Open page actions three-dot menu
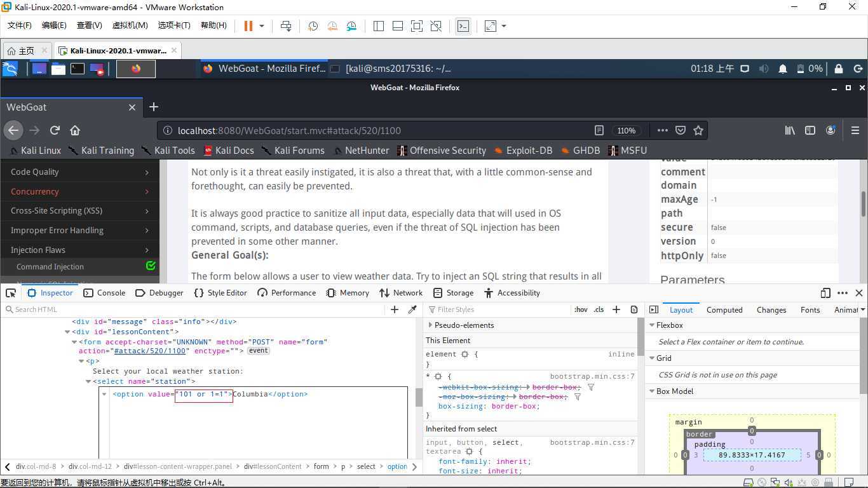868x488 pixels. (662, 130)
